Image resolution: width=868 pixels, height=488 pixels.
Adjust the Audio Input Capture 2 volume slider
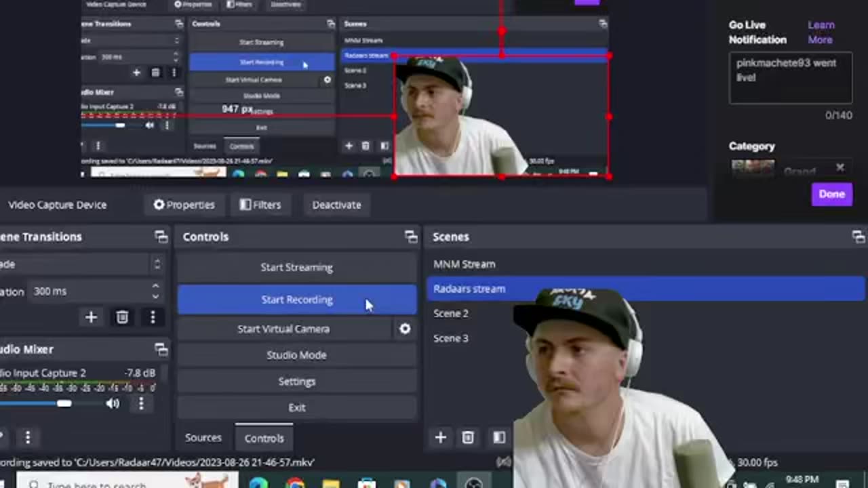tap(64, 404)
